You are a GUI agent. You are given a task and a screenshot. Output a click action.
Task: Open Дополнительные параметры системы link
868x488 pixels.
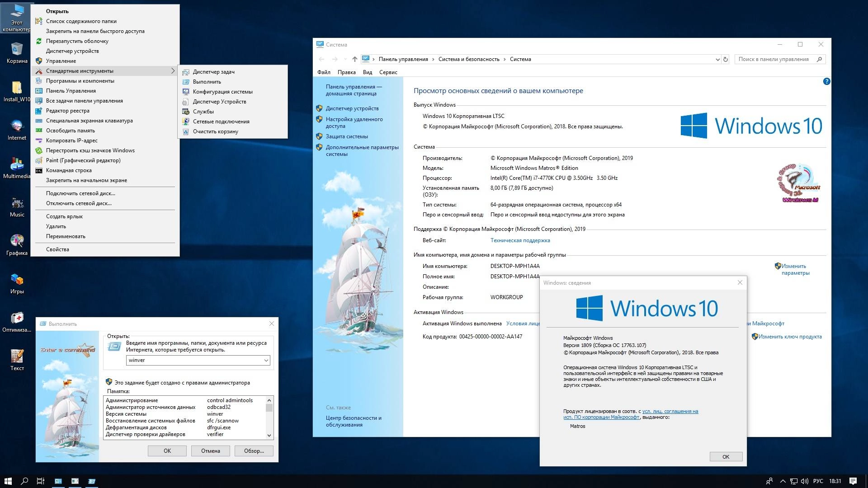(362, 150)
